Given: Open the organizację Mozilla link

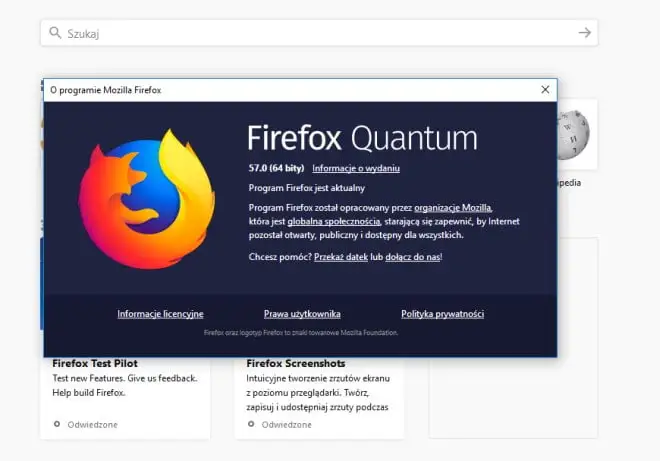Looking at the screenshot, I should (x=453, y=208).
